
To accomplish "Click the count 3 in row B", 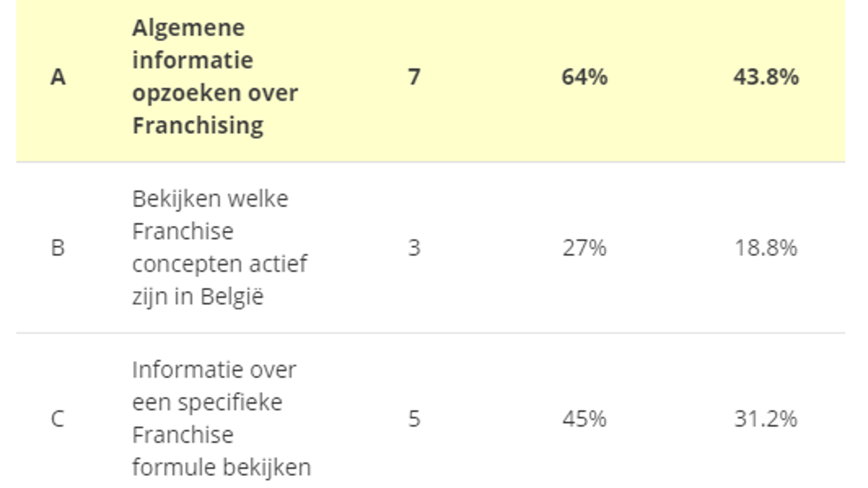I will (x=414, y=248).
